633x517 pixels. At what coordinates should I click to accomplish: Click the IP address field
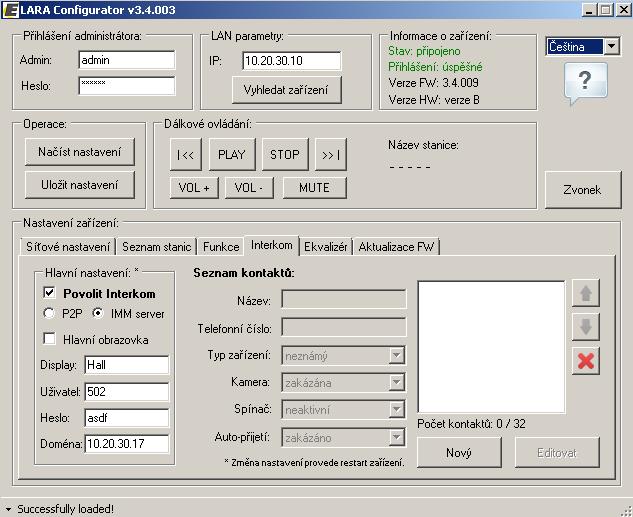point(291,61)
